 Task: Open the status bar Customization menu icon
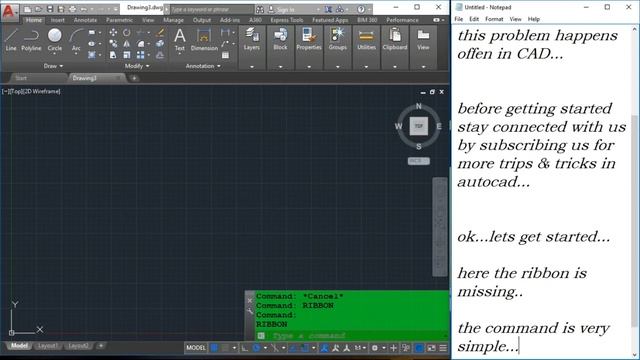point(443,348)
